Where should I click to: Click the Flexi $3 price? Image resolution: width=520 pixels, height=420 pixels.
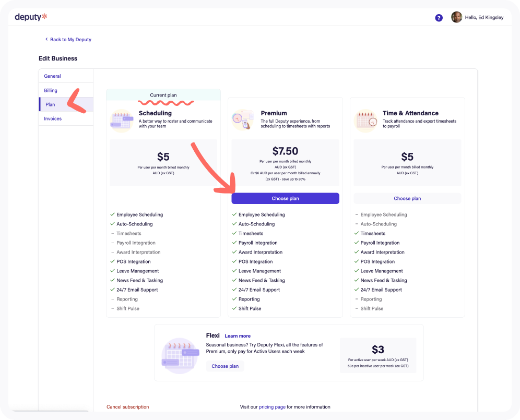(x=377, y=350)
